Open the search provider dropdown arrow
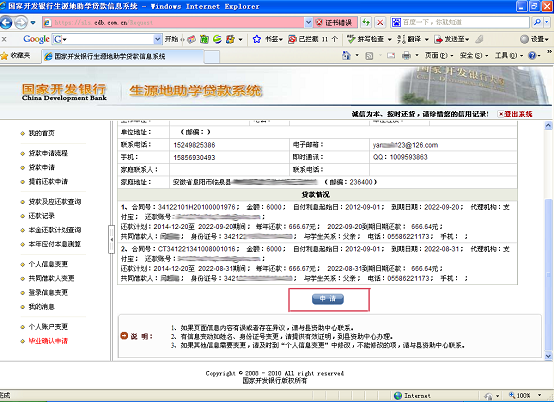 pyautogui.click(x=547, y=22)
